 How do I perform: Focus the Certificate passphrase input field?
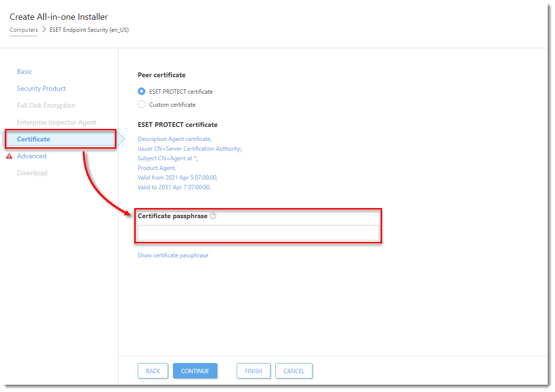pos(258,233)
